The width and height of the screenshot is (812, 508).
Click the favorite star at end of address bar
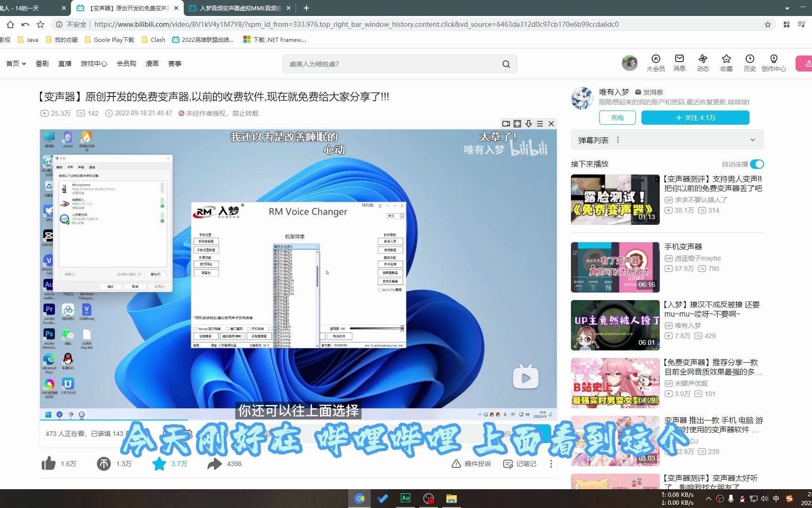point(768,24)
